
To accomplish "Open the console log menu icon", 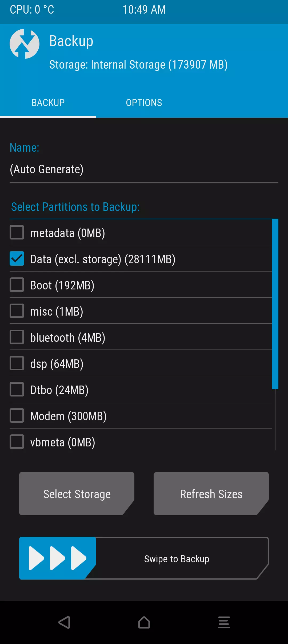I will 224,622.
